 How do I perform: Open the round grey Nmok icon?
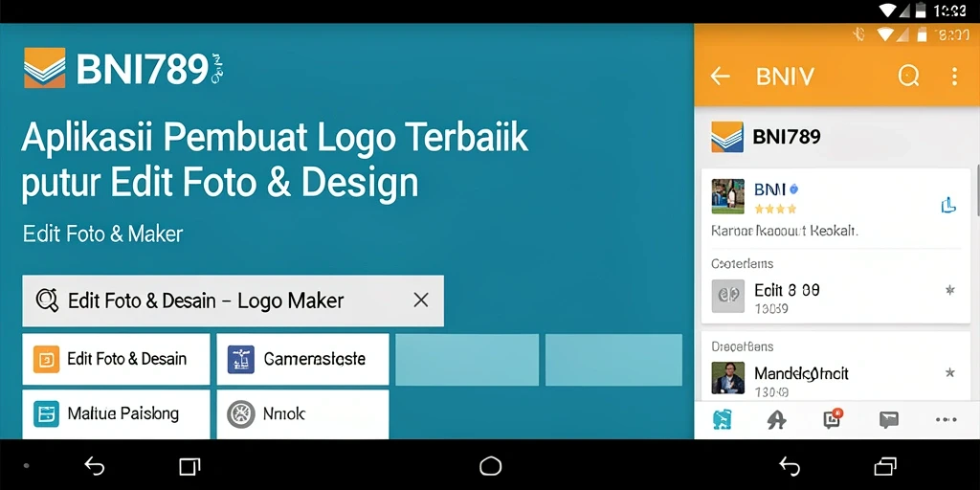pos(241,413)
